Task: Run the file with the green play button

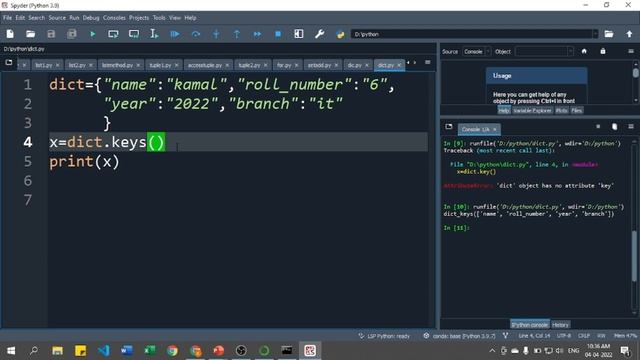Action: tap(93, 34)
